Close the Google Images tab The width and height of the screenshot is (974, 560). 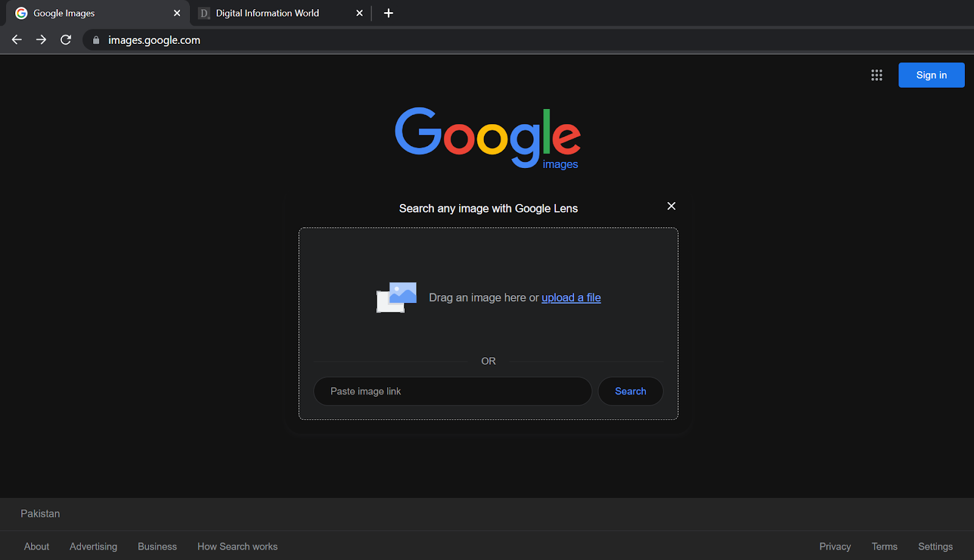[x=177, y=13]
